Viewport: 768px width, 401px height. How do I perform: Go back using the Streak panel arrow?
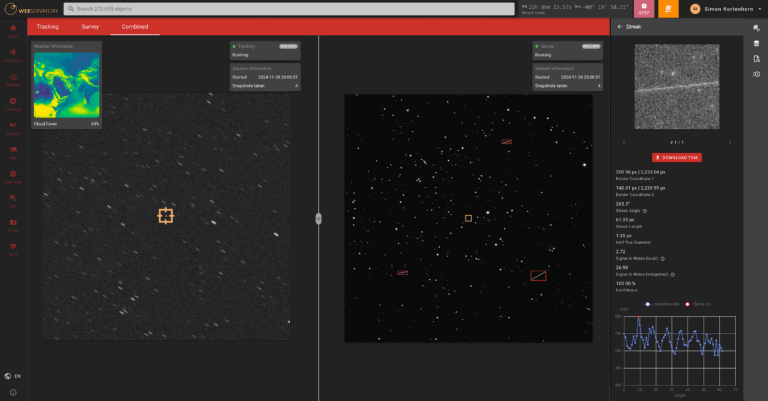619,27
